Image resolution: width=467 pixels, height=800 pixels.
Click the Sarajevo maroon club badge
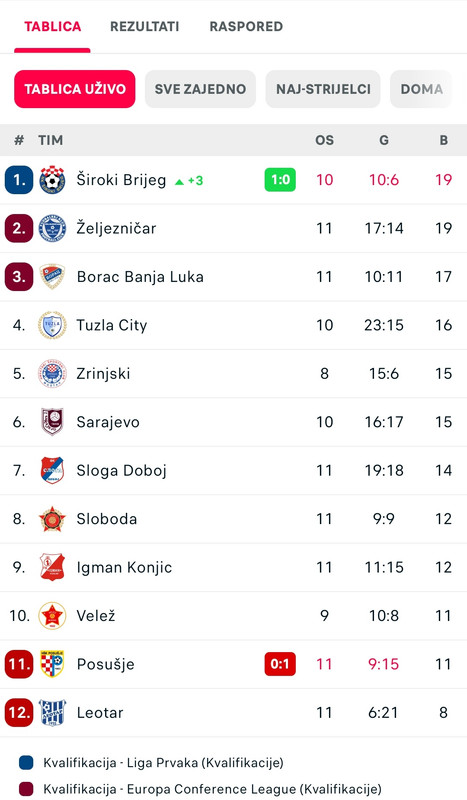pos(52,422)
